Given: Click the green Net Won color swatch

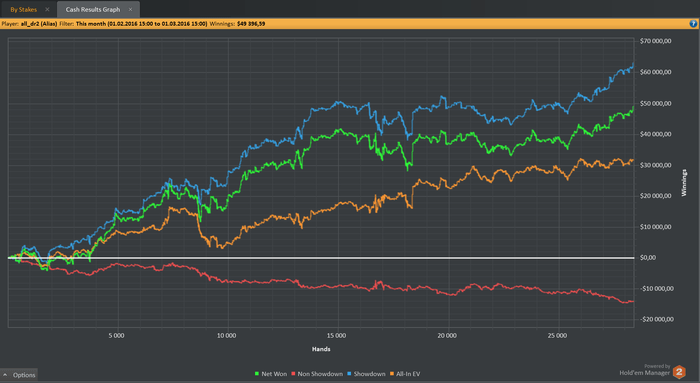Looking at the screenshot, I should tap(257, 374).
